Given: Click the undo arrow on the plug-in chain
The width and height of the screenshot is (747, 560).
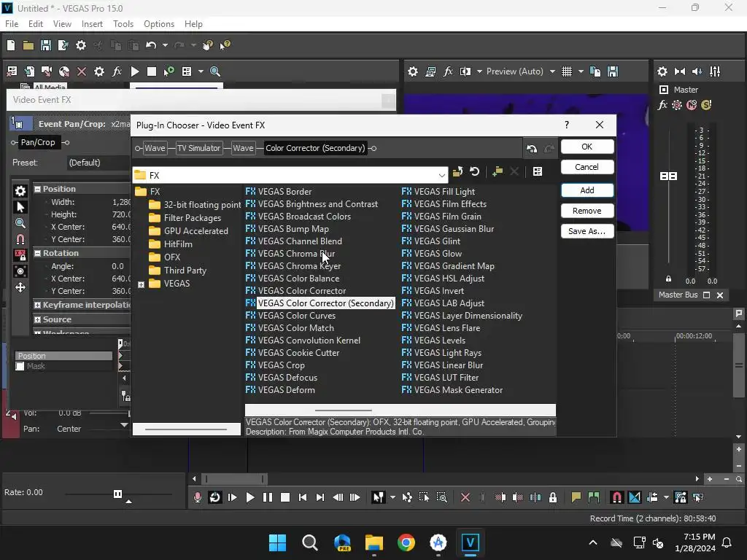Looking at the screenshot, I should 532,149.
